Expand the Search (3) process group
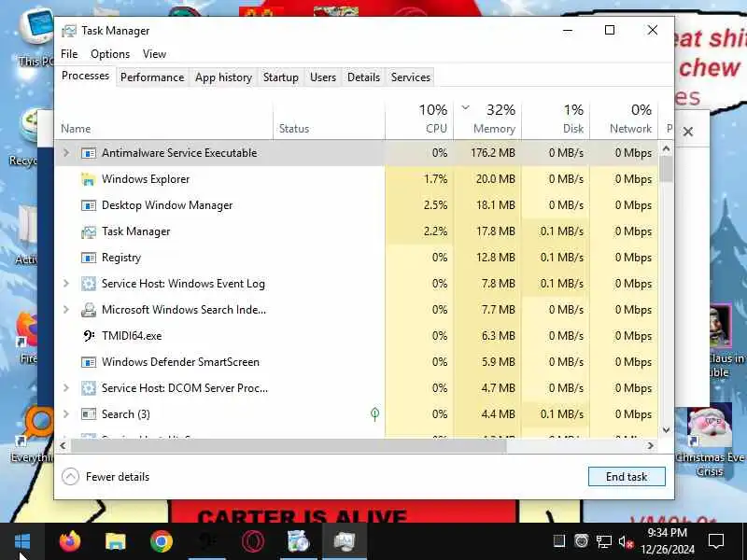Screen dimensions: 747x560 click(66, 414)
